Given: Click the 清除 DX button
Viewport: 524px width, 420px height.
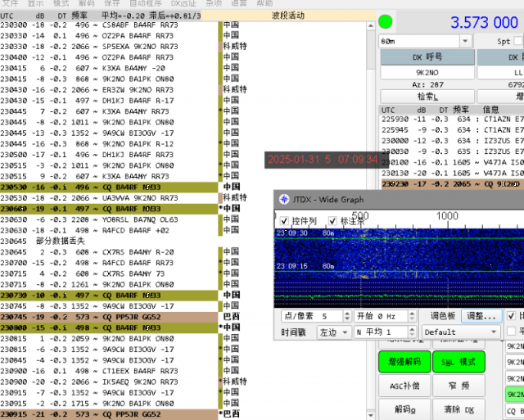Looking at the screenshot, I should click(458, 409).
